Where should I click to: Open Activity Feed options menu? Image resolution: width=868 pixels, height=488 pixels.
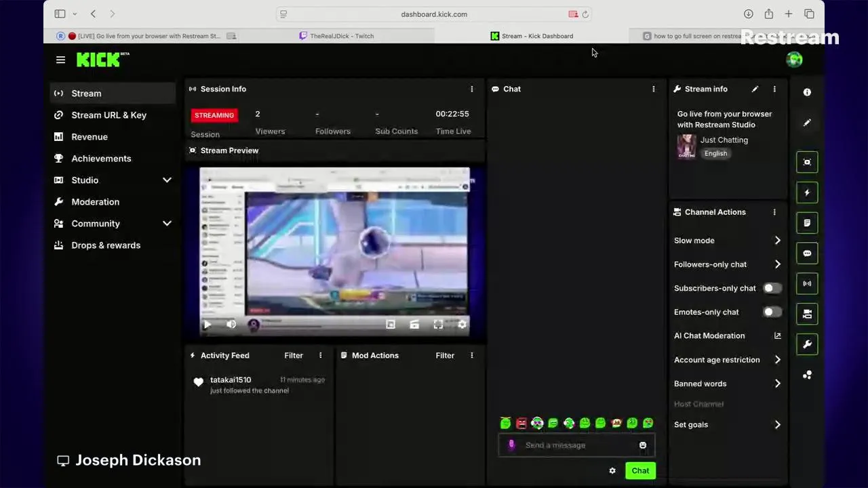(321, 355)
